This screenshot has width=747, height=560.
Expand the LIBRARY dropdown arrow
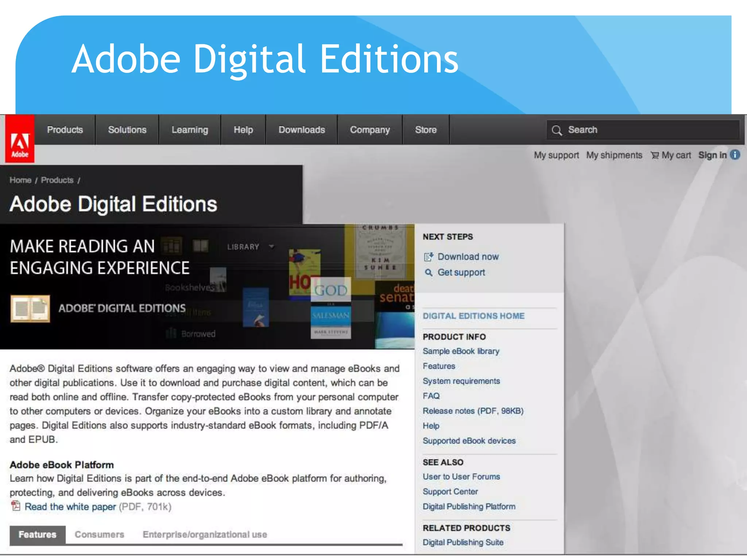(x=271, y=246)
